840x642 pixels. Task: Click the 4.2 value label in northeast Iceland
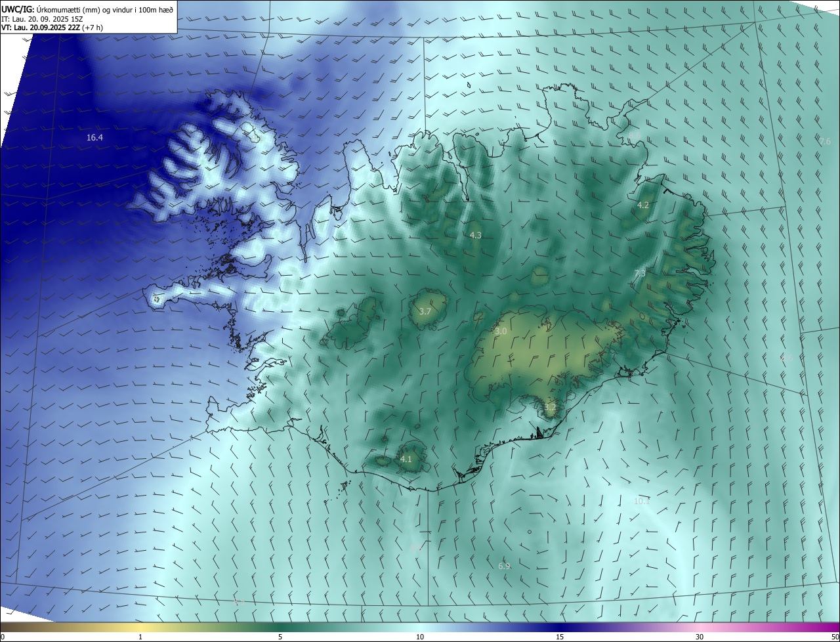[643, 205]
